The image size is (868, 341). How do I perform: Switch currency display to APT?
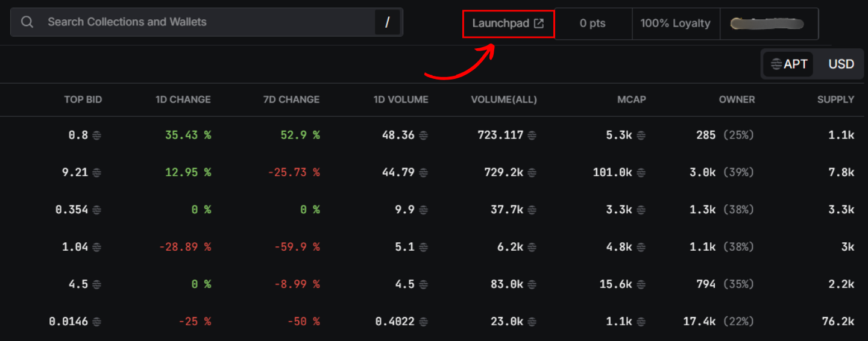coord(789,64)
